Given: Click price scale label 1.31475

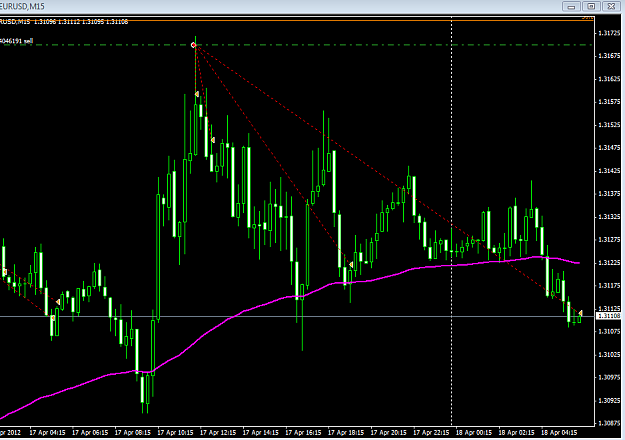Looking at the screenshot, I should (x=609, y=148).
